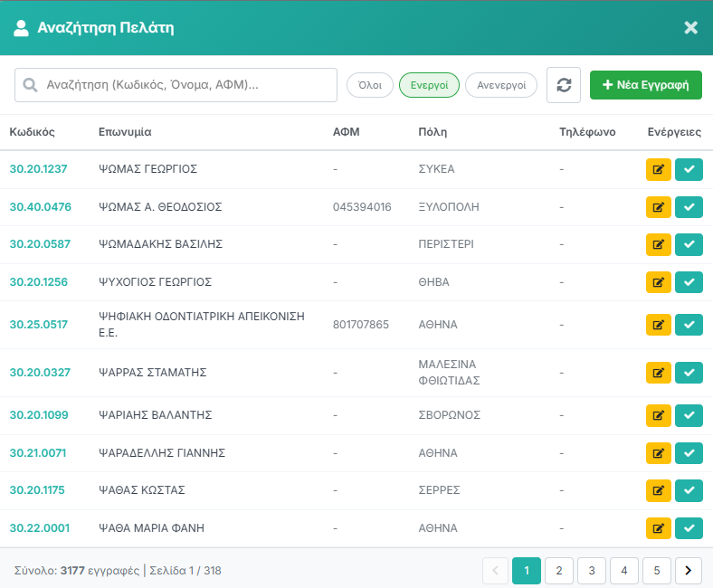Click the Νέα Εγγραφή button
Image resolution: width=713 pixels, height=588 pixels.
point(646,85)
